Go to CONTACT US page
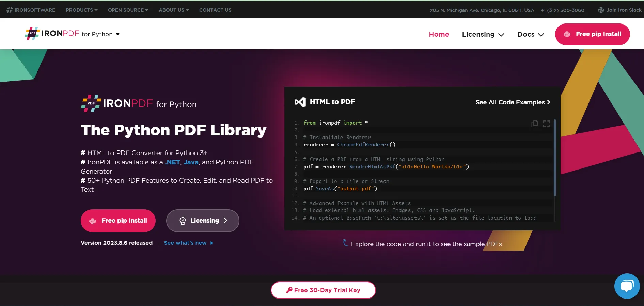 (x=215, y=10)
